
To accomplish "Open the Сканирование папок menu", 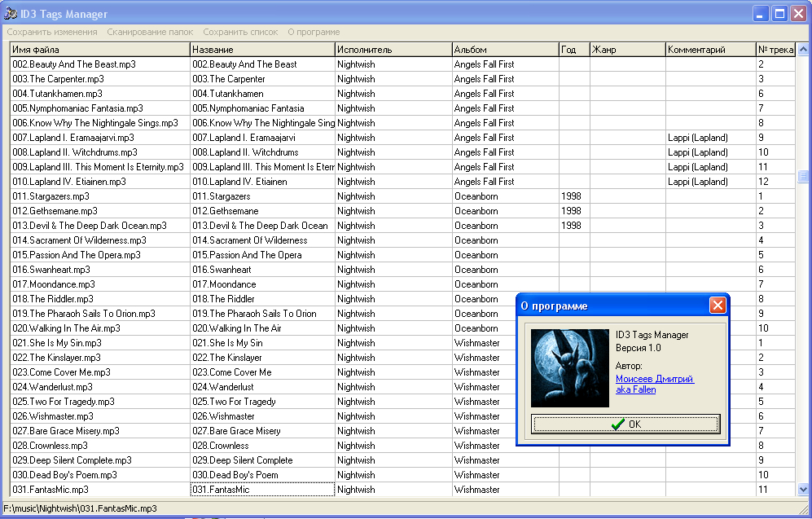I will (150, 32).
